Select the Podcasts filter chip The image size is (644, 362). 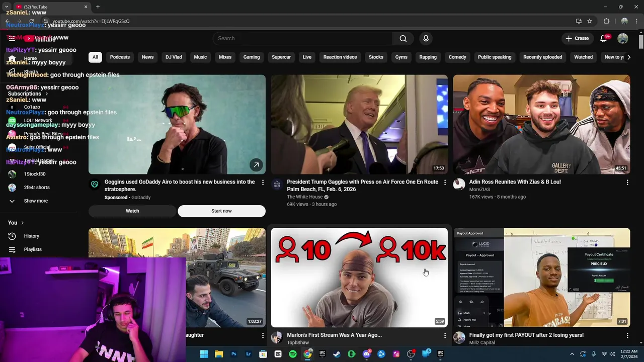coord(120,57)
